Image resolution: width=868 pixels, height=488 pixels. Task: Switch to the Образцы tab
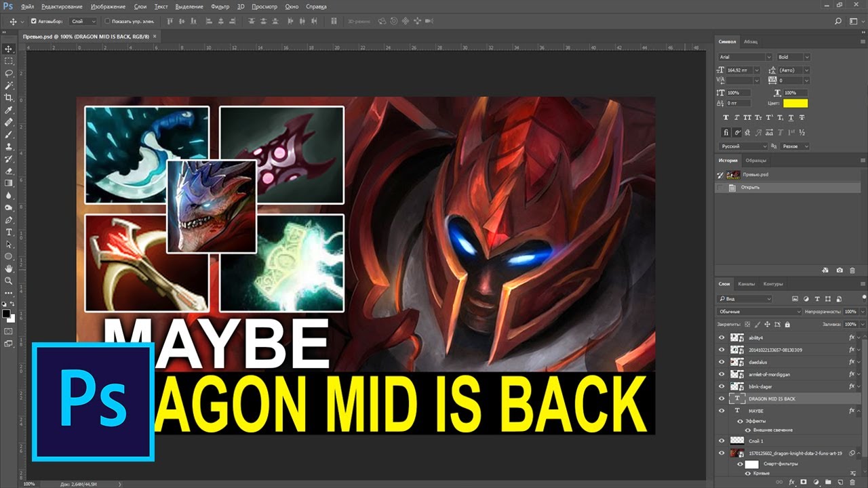tap(756, 161)
